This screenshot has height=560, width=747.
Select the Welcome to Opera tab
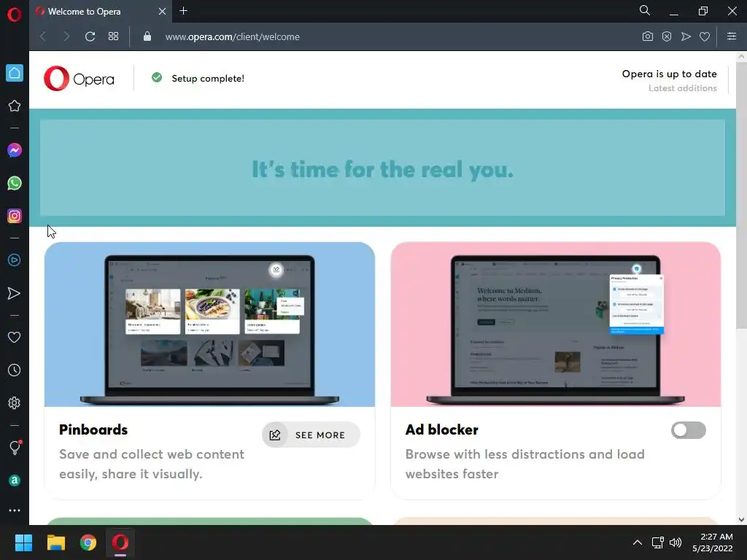coord(101,12)
